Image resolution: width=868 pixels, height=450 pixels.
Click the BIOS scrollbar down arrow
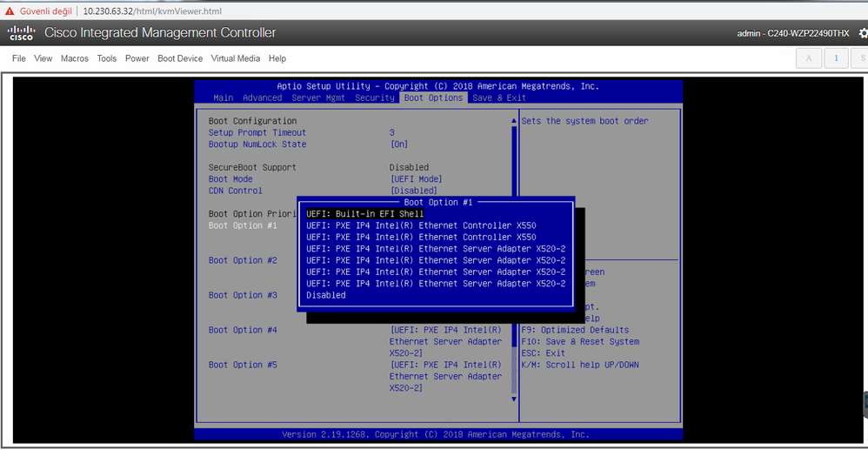514,399
